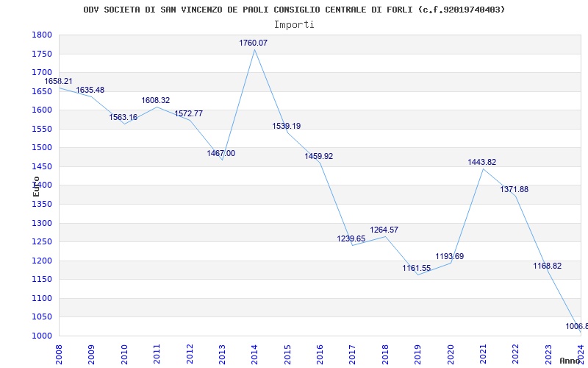
Task: Select the 1700 y-axis value
Action: (x=42, y=72)
